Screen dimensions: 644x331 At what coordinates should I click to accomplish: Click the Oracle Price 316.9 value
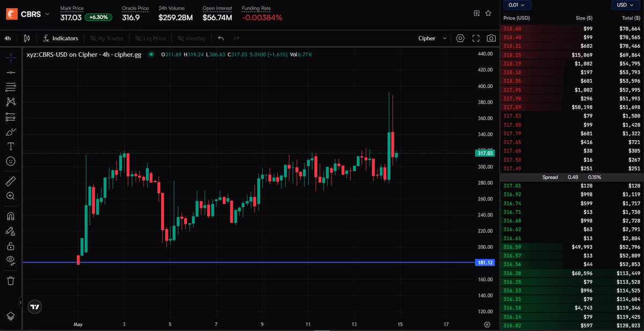pyautogui.click(x=132, y=18)
